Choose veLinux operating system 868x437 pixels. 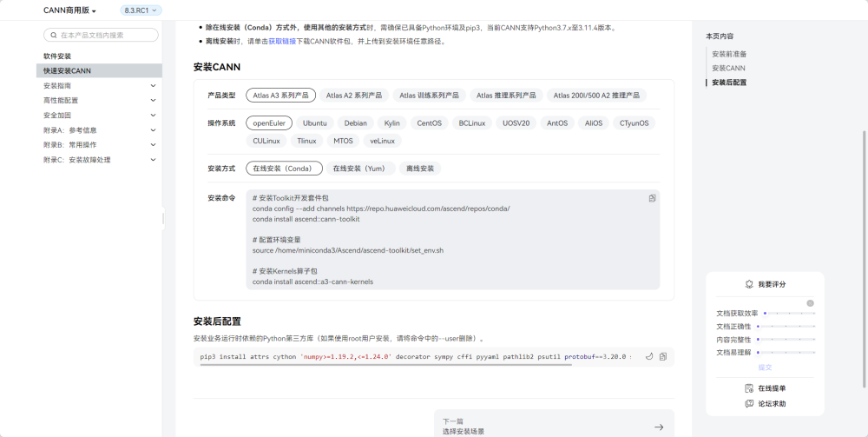pyautogui.click(x=383, y=141)
